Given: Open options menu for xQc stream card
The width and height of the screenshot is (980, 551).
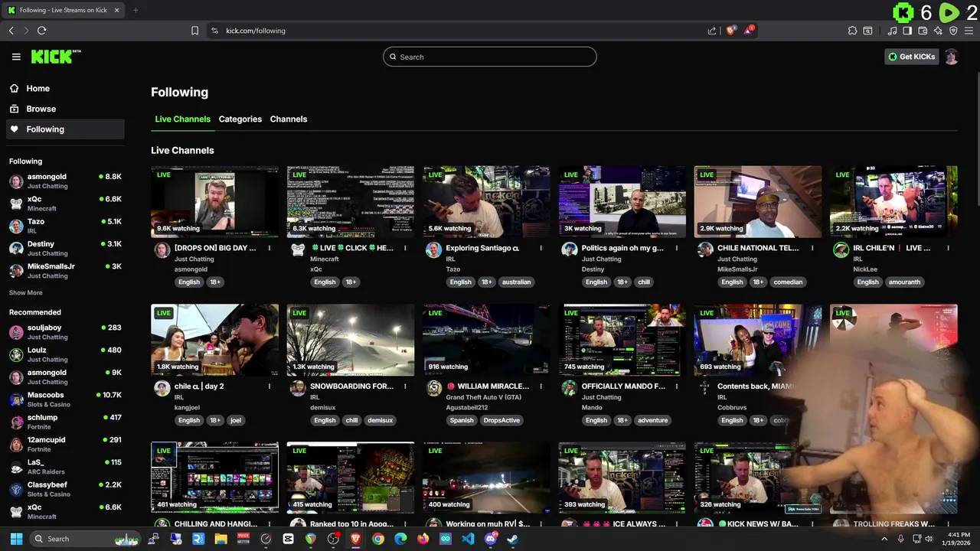Looking at the screenshot, I should pyautogui.click(x=405, y=248).
